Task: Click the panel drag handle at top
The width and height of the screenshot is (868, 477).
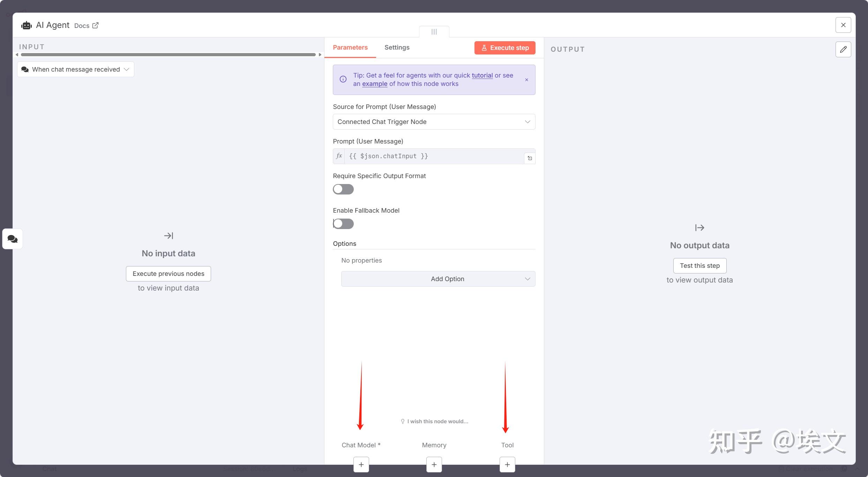Action: 434,32
